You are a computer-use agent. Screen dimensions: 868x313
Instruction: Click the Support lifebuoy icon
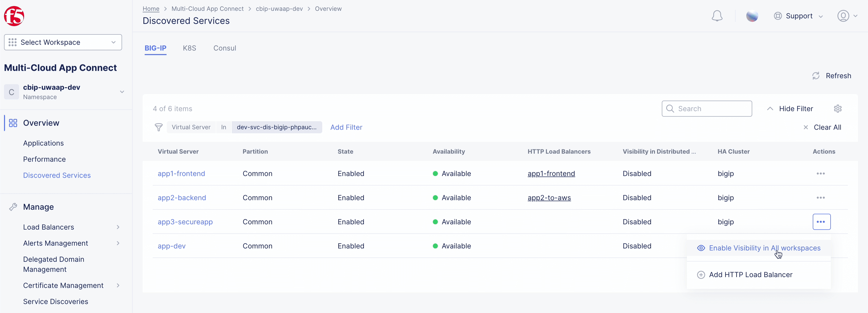pyautogui.click(x=778, y=16)
